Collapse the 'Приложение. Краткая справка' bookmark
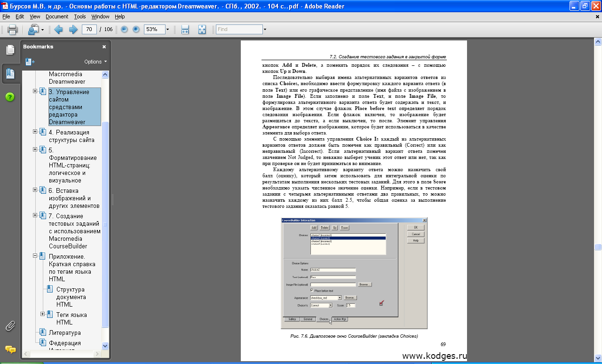The width and height of the screenshot is (602, 364). tap(35, 256)
